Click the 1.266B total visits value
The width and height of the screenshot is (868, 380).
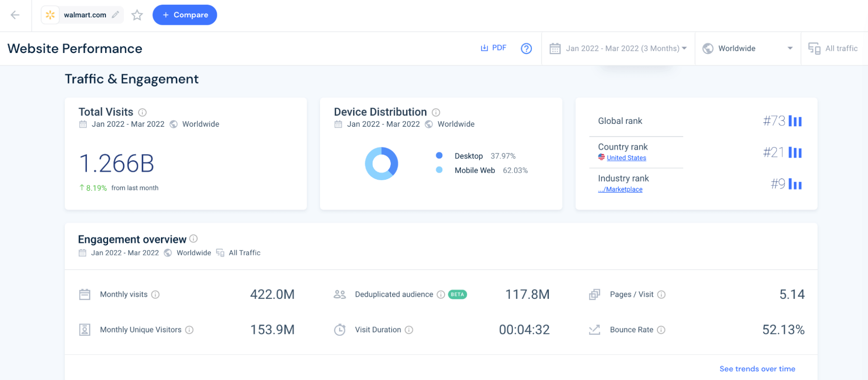click(116, 164)
